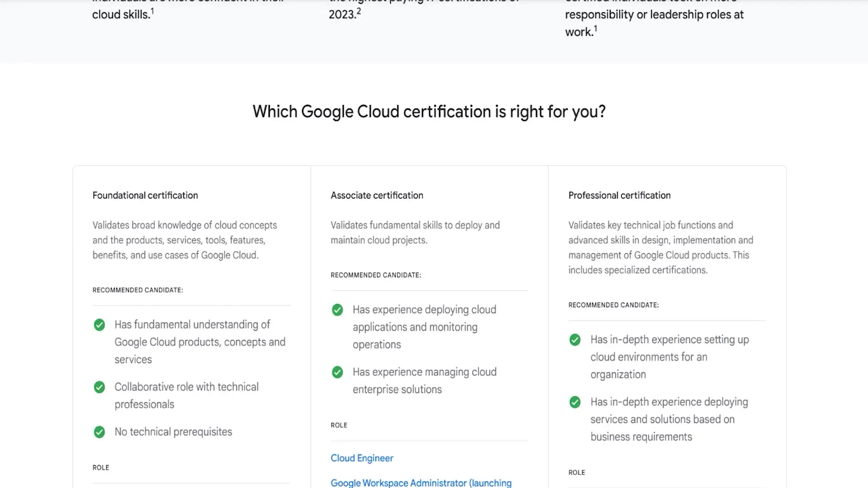Screen dimensions: 868x488
Task: Click Foundational card's 'RECOMMENDED CANDIDATE:' label
Action: tap(138, 290)
